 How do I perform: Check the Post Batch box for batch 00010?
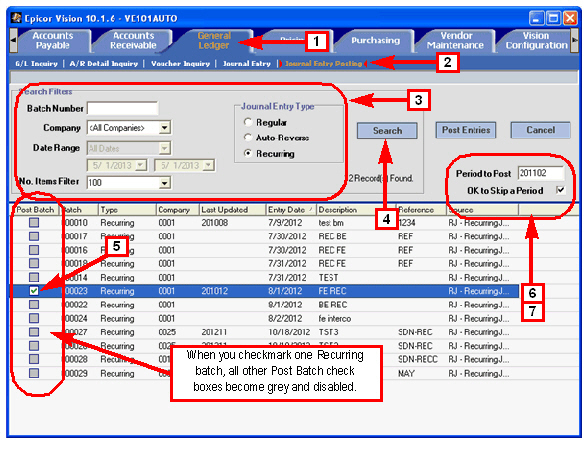coord(34,223)
